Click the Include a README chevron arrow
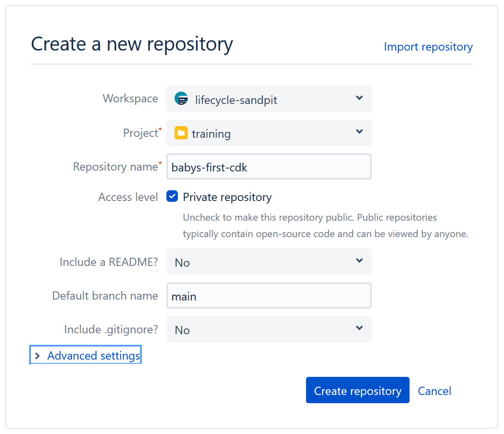Viewport: 504px width, 434px height. [x=359, y=261]
